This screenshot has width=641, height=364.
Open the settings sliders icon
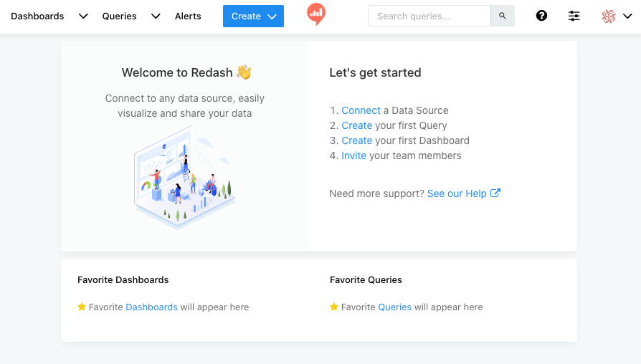coord(574,16)
